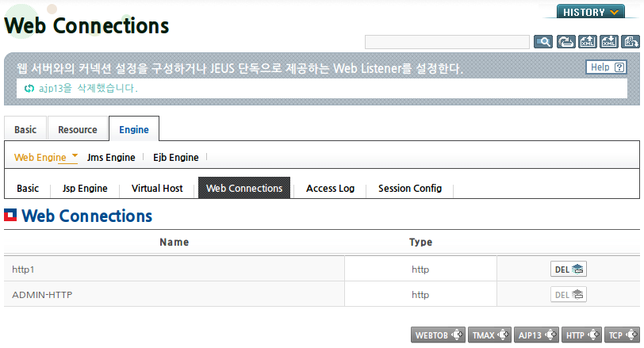Add a TCP listener
This screenshot has height=348, width=644.
coord(623,335)
